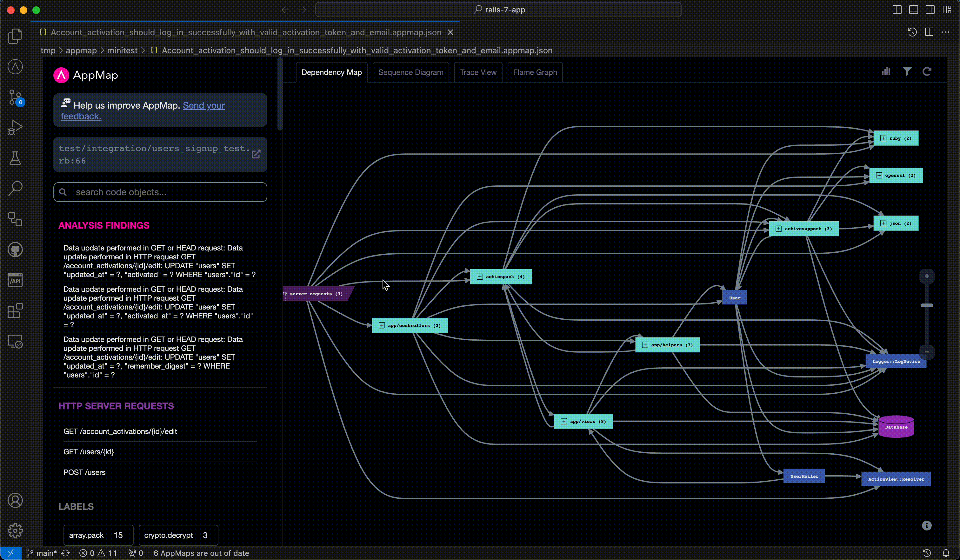This screenshot has height=560, width=960.
Task: Switch to Trace View tab
Action: (478, 72)
